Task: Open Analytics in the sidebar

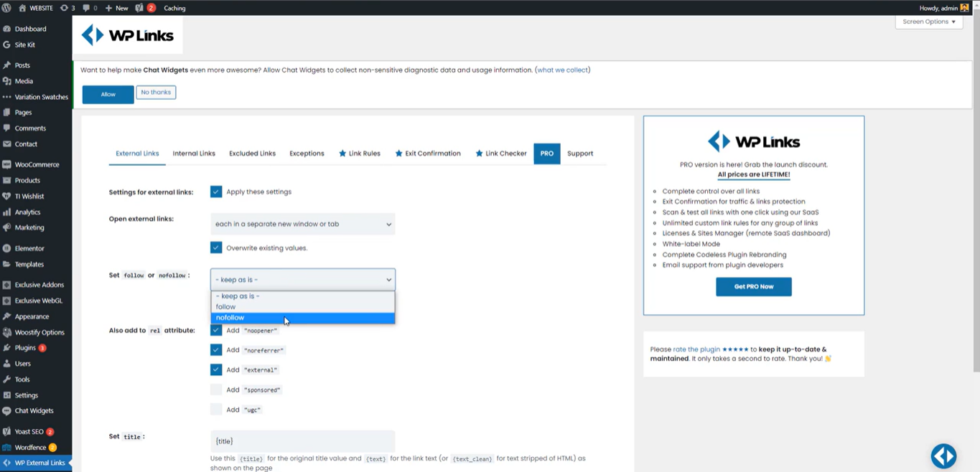Action: (27, 212)
